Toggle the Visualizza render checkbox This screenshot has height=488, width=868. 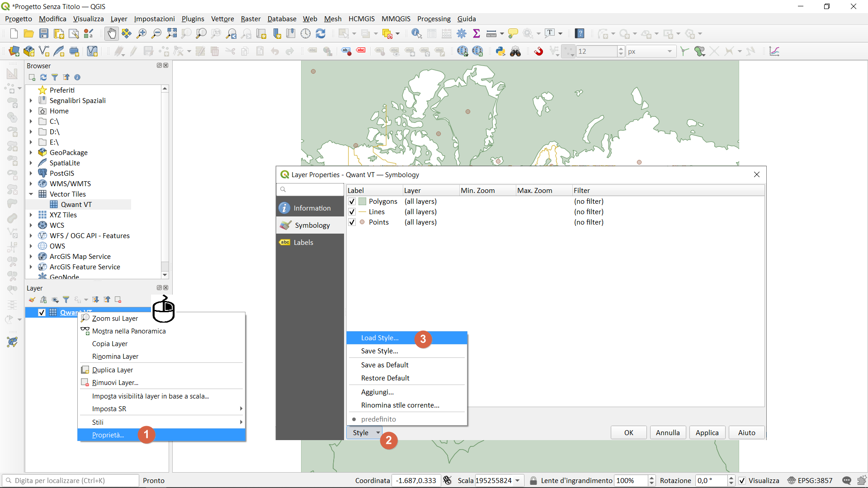(x=742, y=480)
